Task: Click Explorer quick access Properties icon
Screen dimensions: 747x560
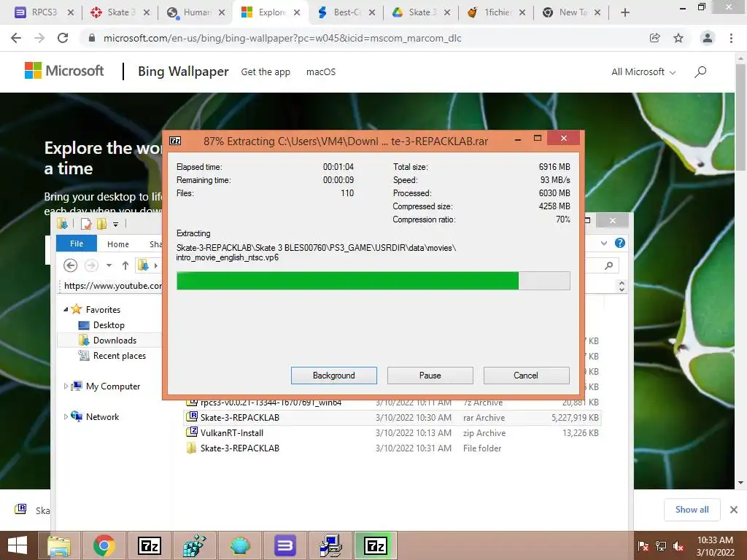Action: 86,223
